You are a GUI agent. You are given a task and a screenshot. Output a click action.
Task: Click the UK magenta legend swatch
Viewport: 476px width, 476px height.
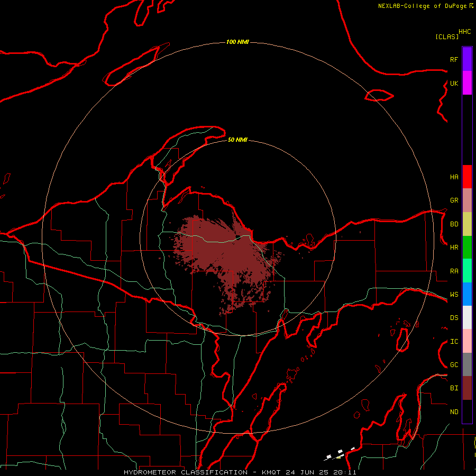(x=467, y=83)
